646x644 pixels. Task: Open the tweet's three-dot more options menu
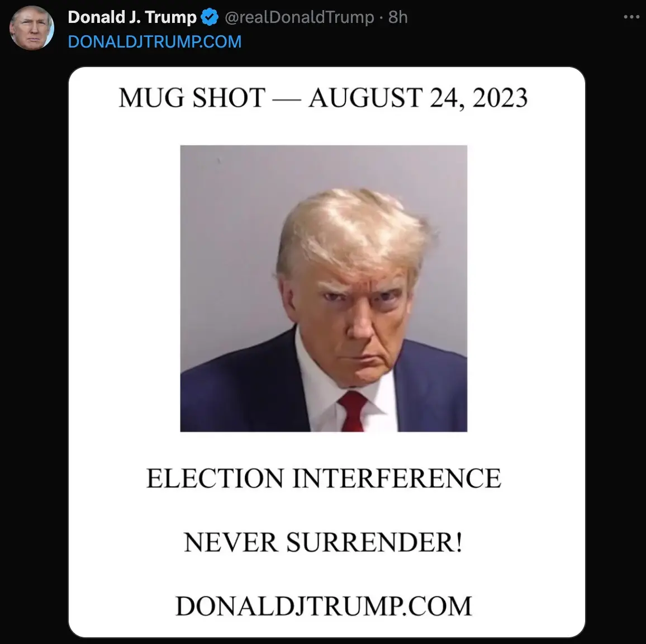631,17
